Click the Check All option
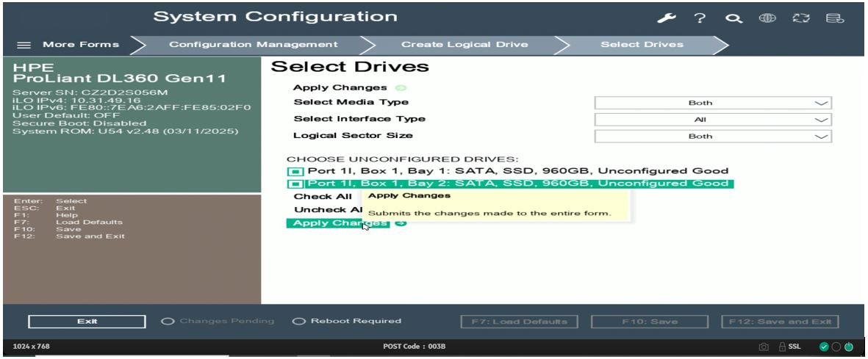 click(323, 196)
